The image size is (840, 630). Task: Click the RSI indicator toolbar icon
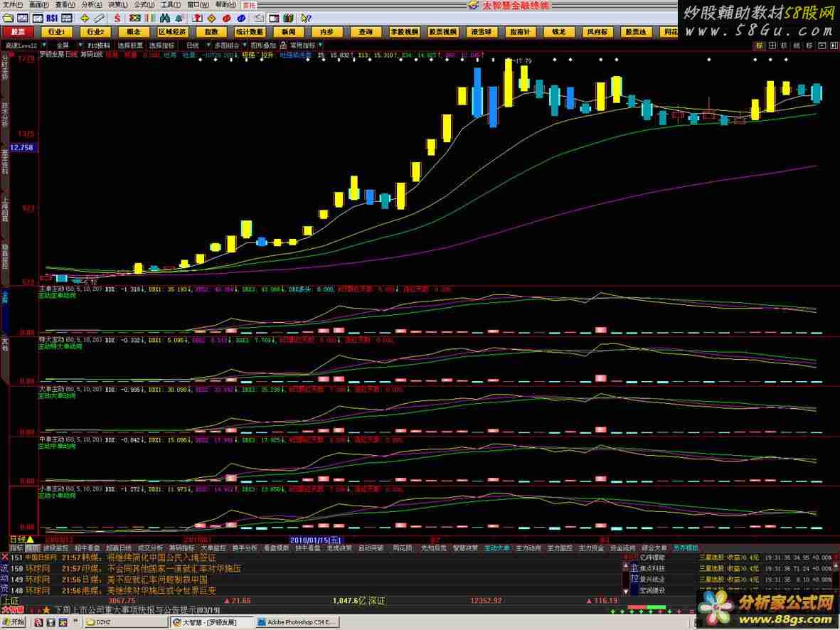tap(52, 18)
